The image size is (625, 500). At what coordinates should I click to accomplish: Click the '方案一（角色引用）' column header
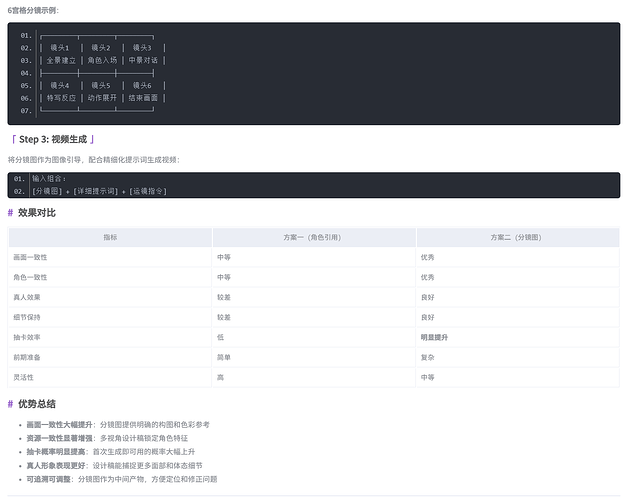(312, 237)
